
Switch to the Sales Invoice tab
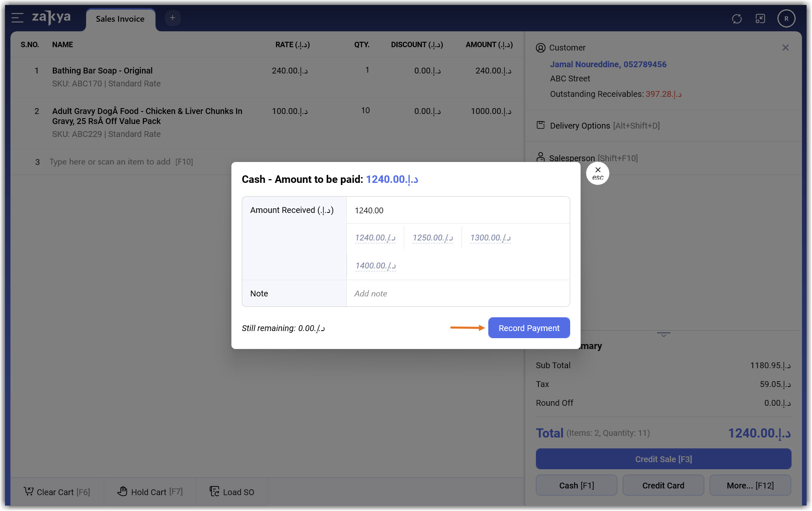click(120, 19)
